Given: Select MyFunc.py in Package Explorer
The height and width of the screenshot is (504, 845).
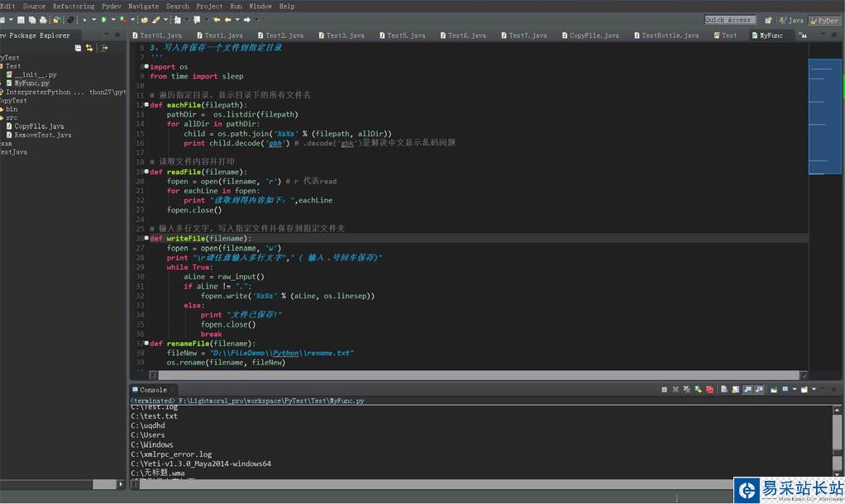Looking at the screenshot, I should (27, 83).
